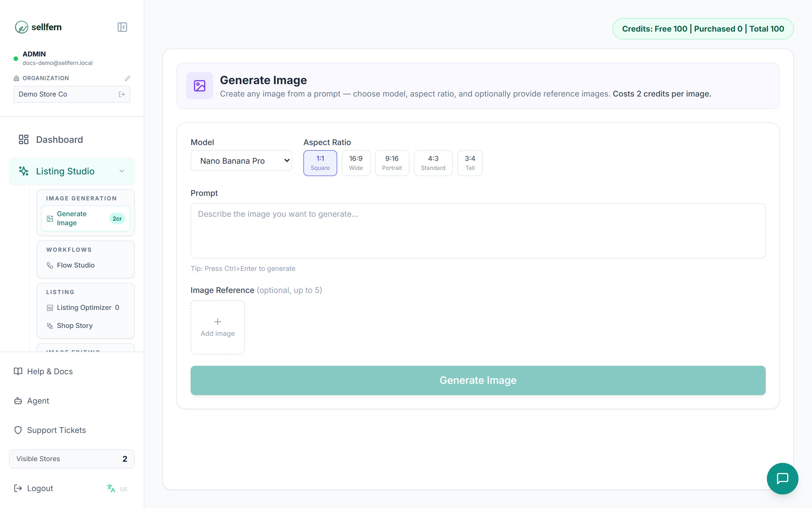Viewport: 812px width, 508px height.
Task: Click the sellfern logo
Action: [38, 27]
